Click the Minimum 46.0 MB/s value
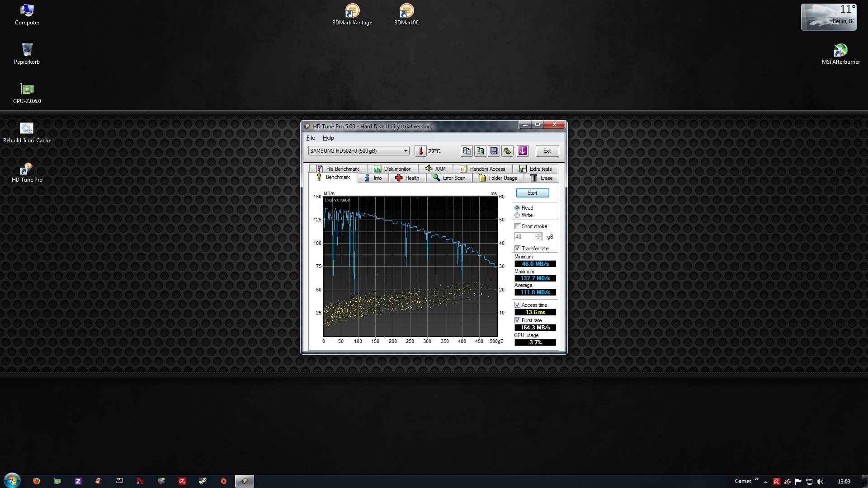The width and height of the screenshot is (868, 488). (x=535, y=264)
